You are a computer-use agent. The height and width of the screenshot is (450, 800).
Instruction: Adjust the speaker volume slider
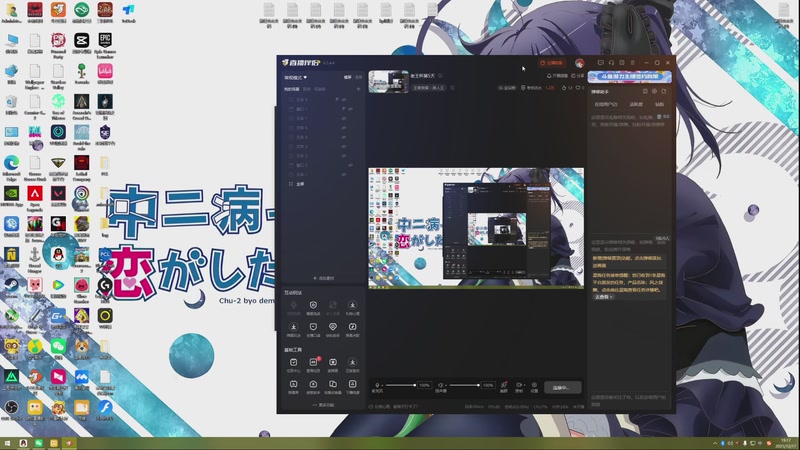coord(464,385)
